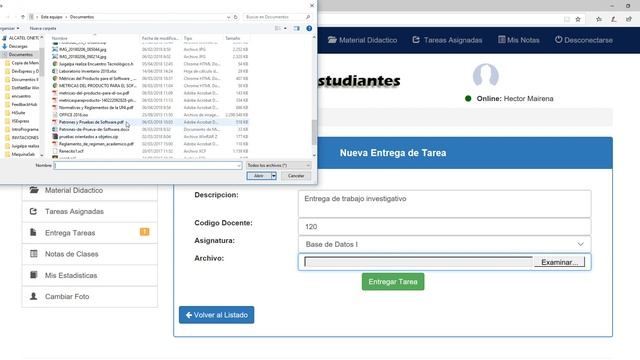Click Nueva carpeta in dialog toolbar
This screenshot has height=360, width=640.
point(43,28)
